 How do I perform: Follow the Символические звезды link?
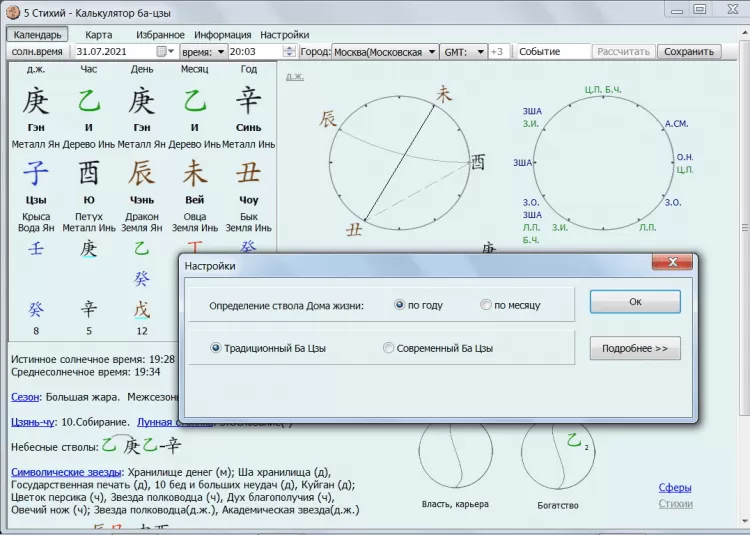66,472
